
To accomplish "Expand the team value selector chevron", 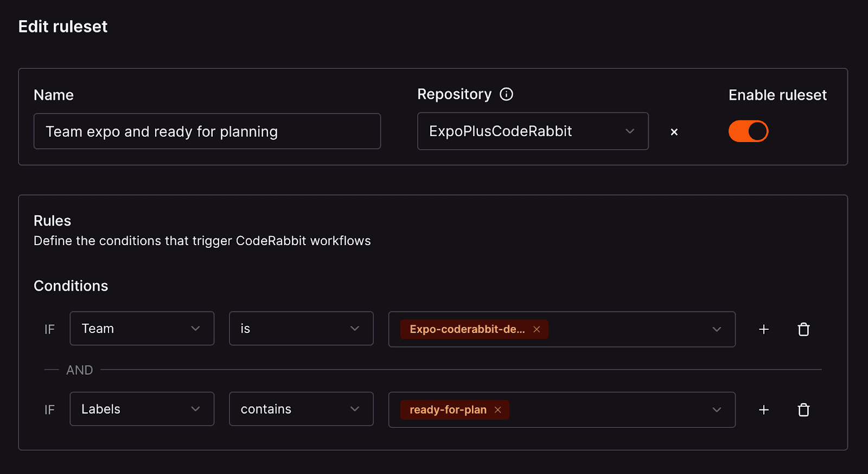I will (x=717, y=329).
